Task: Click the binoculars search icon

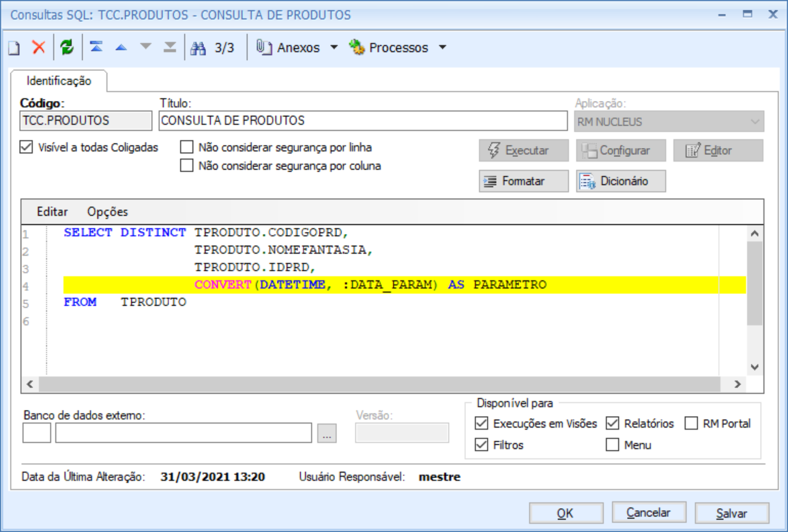Action: [198, 48]
